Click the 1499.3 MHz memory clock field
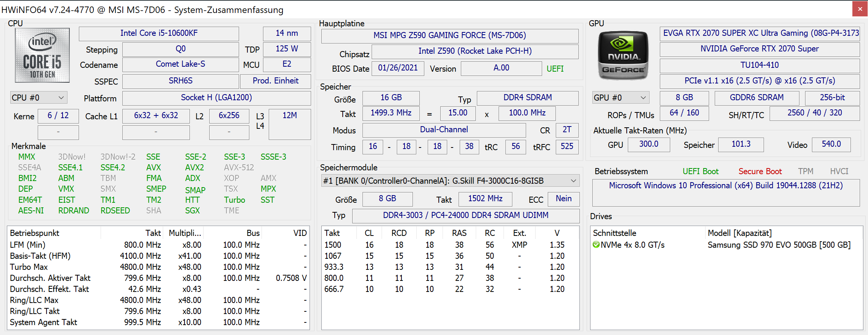868x335 pixels. point(391,113)
